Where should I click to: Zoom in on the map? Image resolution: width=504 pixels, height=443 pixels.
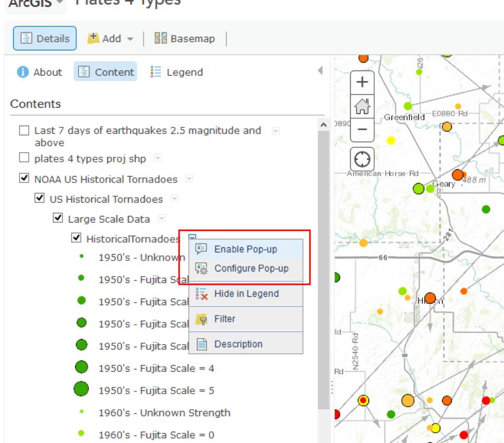[x=362, y=82]
